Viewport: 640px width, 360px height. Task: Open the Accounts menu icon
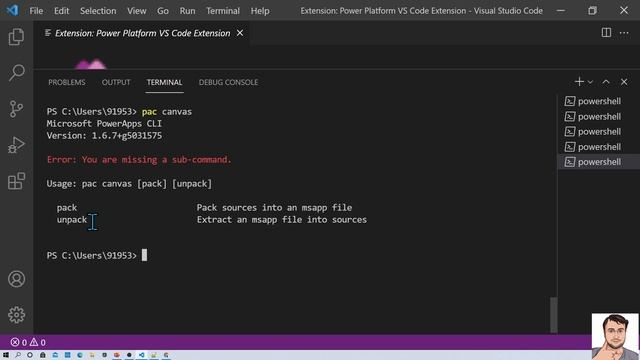point(16,279)
